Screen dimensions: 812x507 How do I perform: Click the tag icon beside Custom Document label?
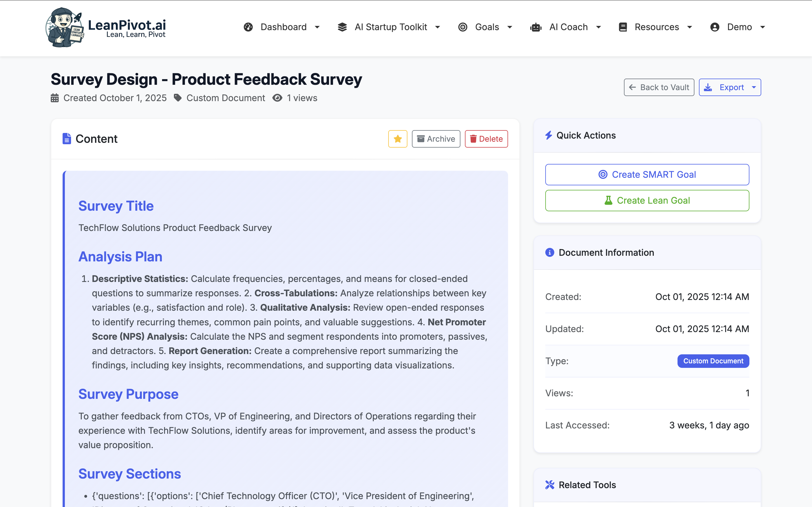[x=178, y=98]
